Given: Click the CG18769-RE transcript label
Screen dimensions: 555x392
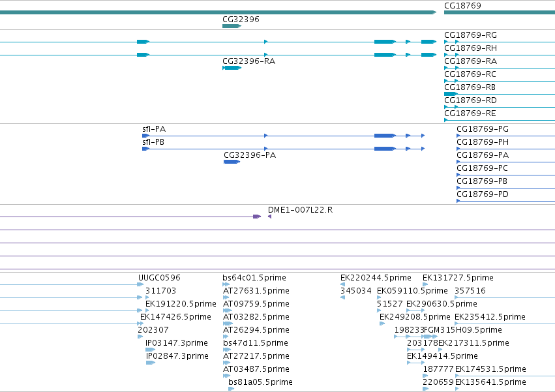Looking at the screenshot, I should (470, 113).
